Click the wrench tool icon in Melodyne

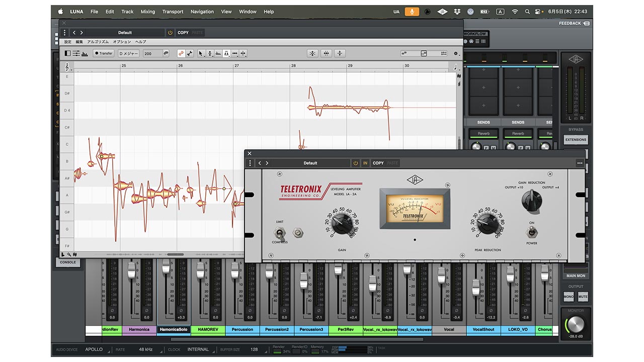190,53
